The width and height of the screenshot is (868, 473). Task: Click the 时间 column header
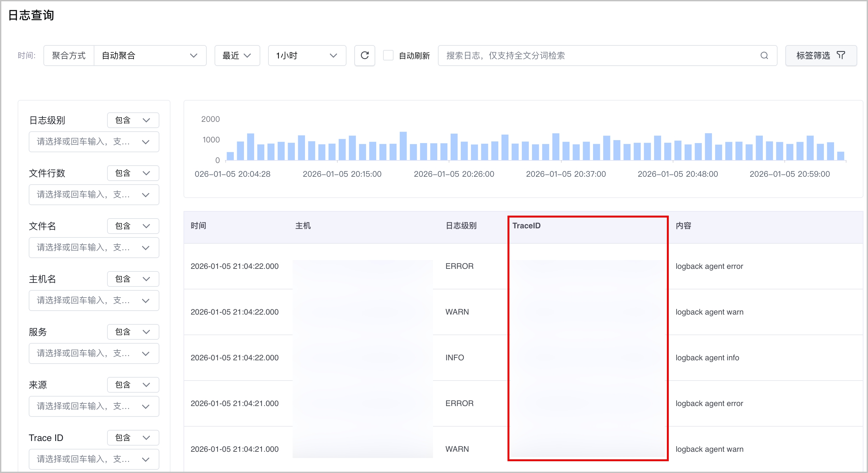[x=199, y=225]
